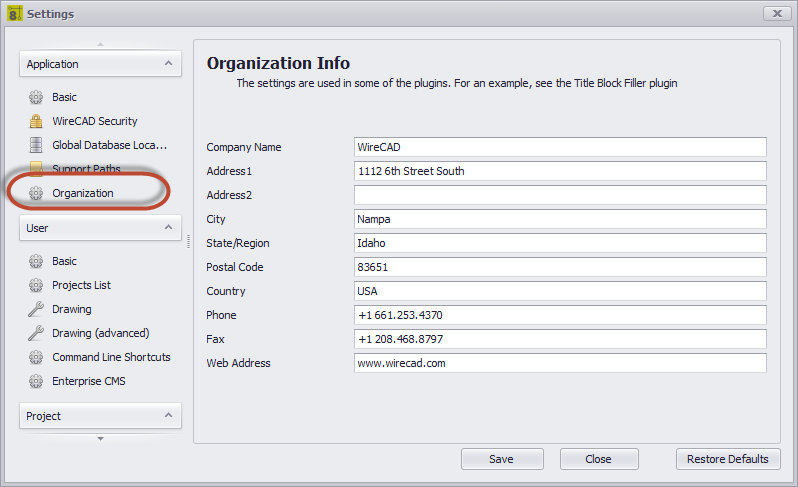This screenshot has width=798, height=487.
Task: Close the Settings window with X
Action: point(777,14)
